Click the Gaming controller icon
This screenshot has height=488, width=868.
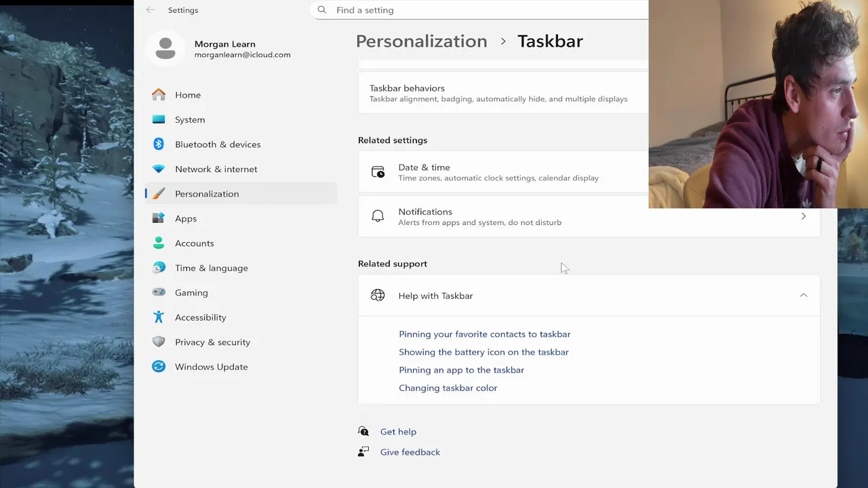click(x=159, y=292)
